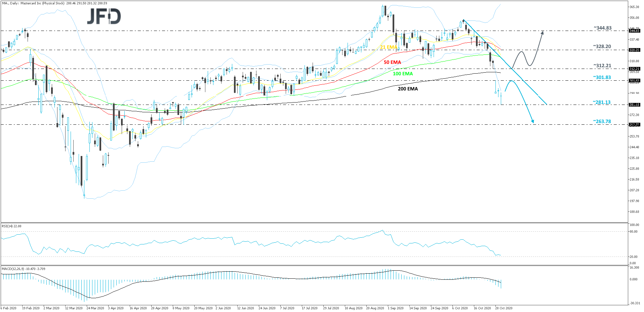Click the '7 Jul 2020' date label
The height and width of the screenshot is (312, 644).
(x=287, y=308)
